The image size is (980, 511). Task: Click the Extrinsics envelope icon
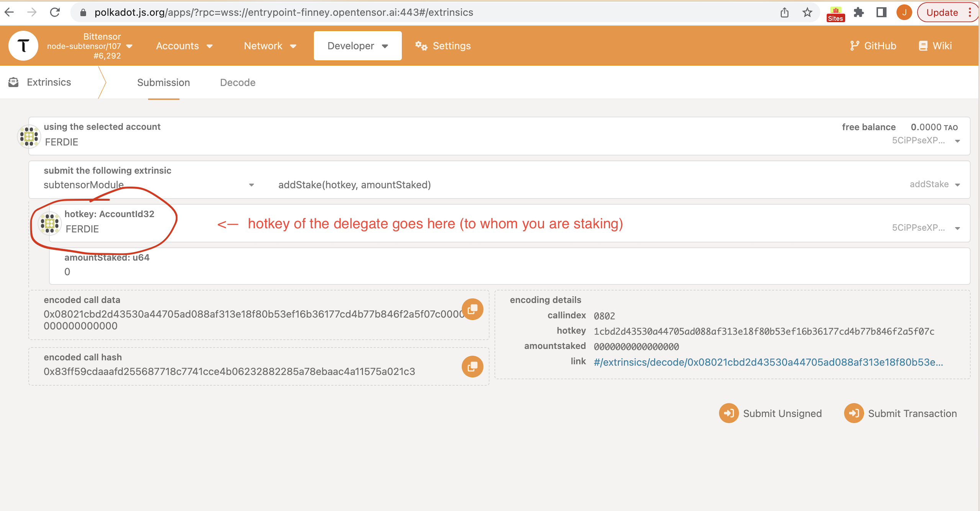coord(13,82)
